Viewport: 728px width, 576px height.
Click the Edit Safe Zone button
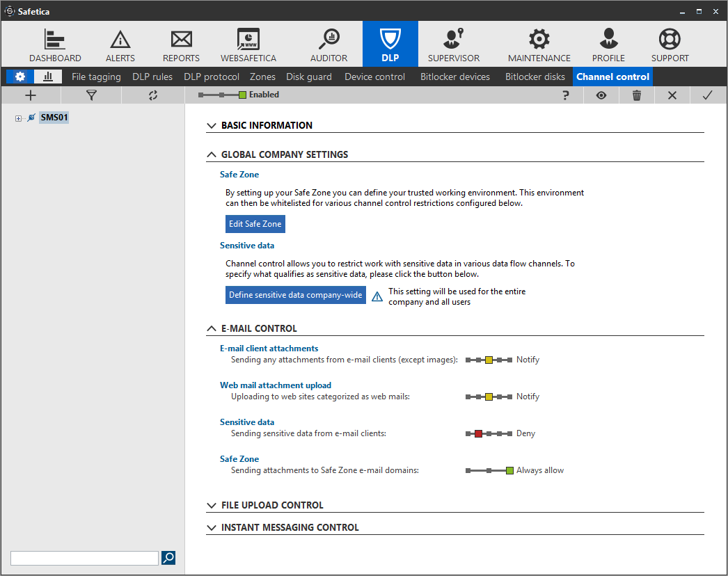tap(255, 224)
